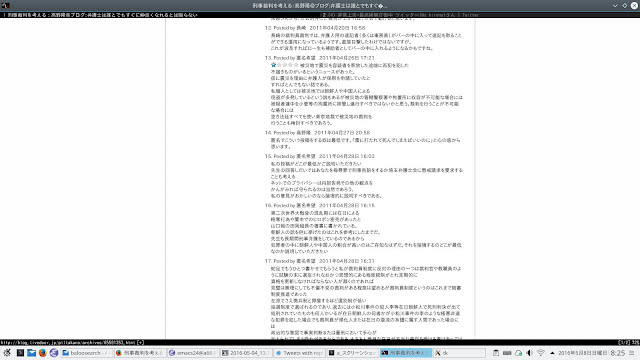
Task: Switch to the Firefox 刑事裁判を考える taskbar entry
Action: click(x=140, y=353)
